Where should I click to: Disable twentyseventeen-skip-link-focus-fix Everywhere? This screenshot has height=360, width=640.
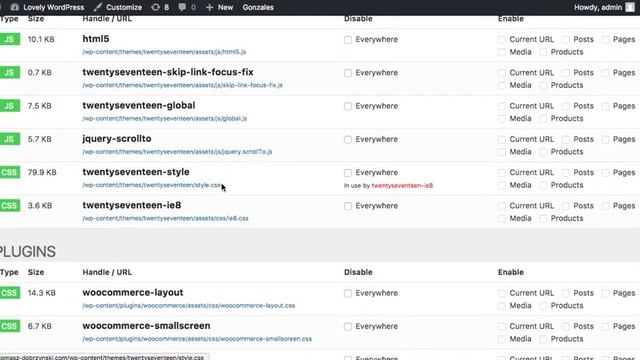coord(348,73)
